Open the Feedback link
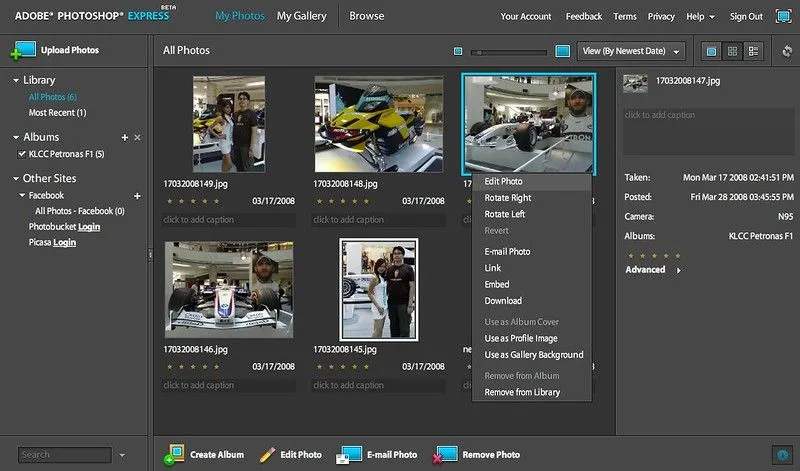Screen dimensions: 800x471 click(x=584, y=17)
